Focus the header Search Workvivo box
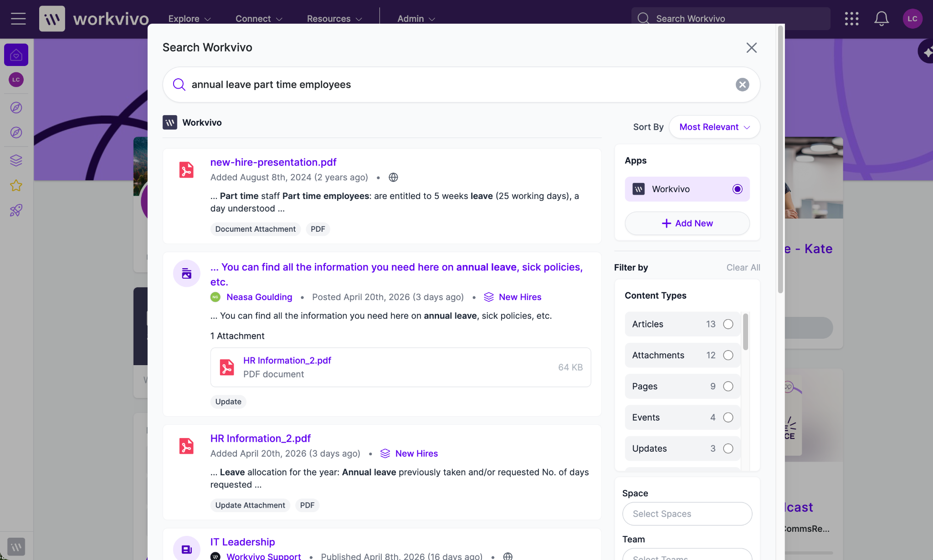This screenshot has height=560, width=933. click(x=731, y=19)
